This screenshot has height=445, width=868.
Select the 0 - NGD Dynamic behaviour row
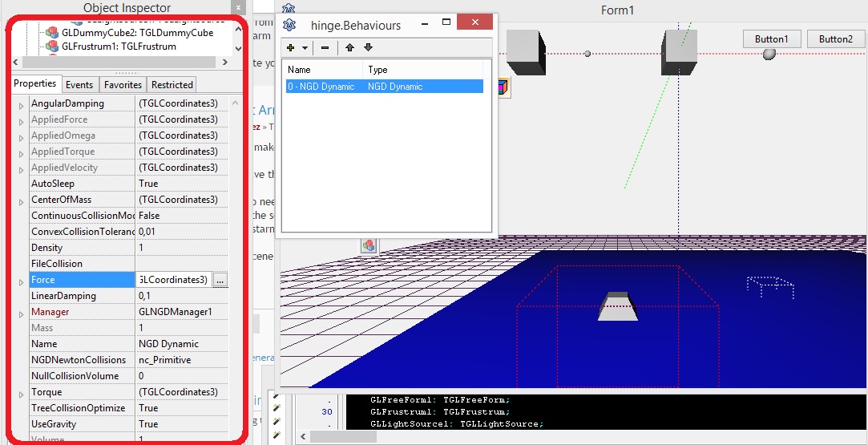(383, 87)
